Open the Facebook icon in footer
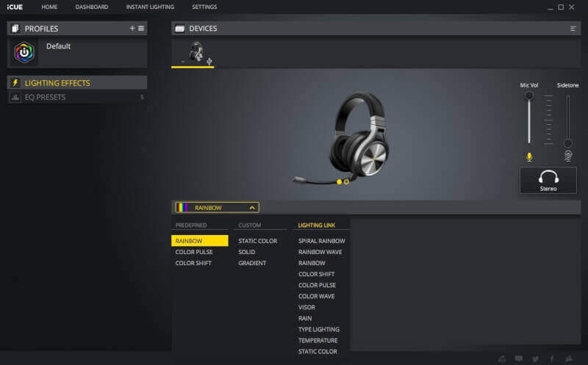The image size is (588, 365). click(552, 358)
